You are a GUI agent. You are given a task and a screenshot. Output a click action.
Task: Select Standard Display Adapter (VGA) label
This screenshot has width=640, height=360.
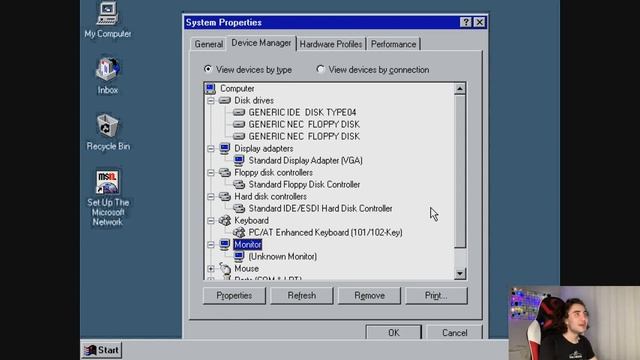click(305, 160)
